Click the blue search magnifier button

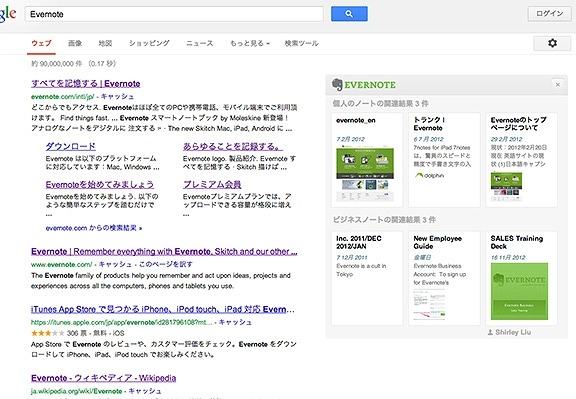(349, 14)
